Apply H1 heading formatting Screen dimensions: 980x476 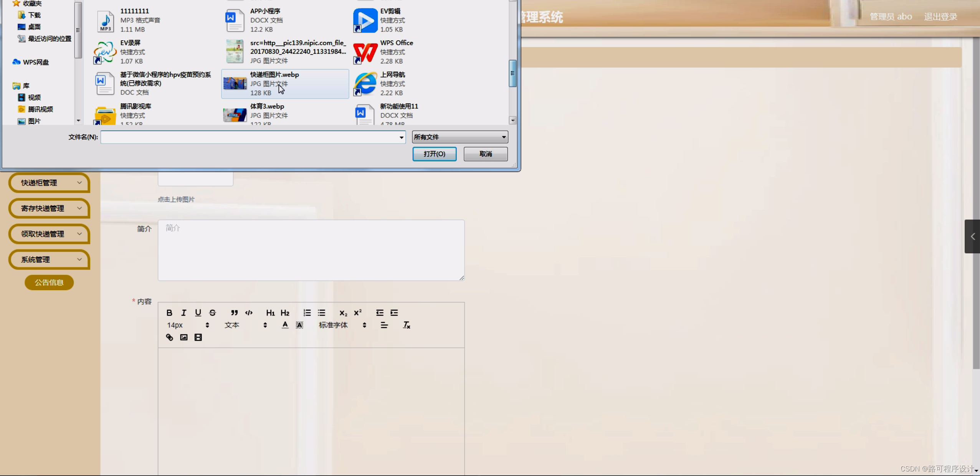(270, 312)
